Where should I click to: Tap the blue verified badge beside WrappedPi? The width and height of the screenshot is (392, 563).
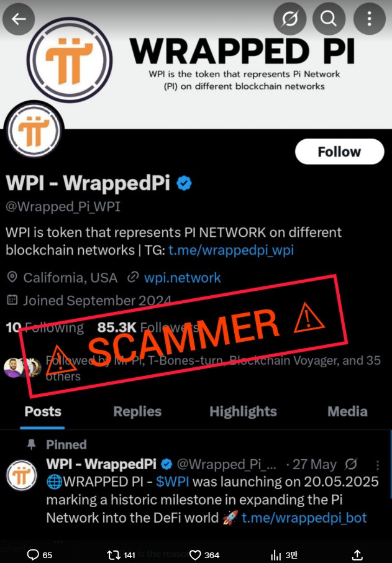[x=184, y=184]
